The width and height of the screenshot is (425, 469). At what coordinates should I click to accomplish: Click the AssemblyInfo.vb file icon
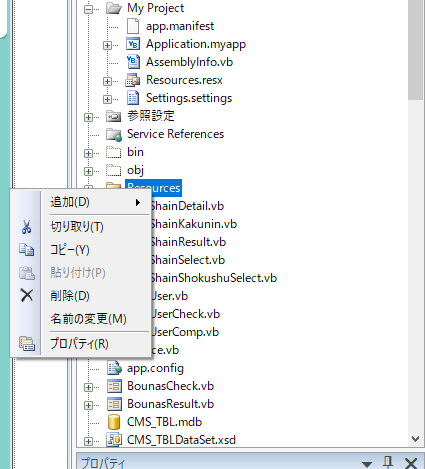133,62
